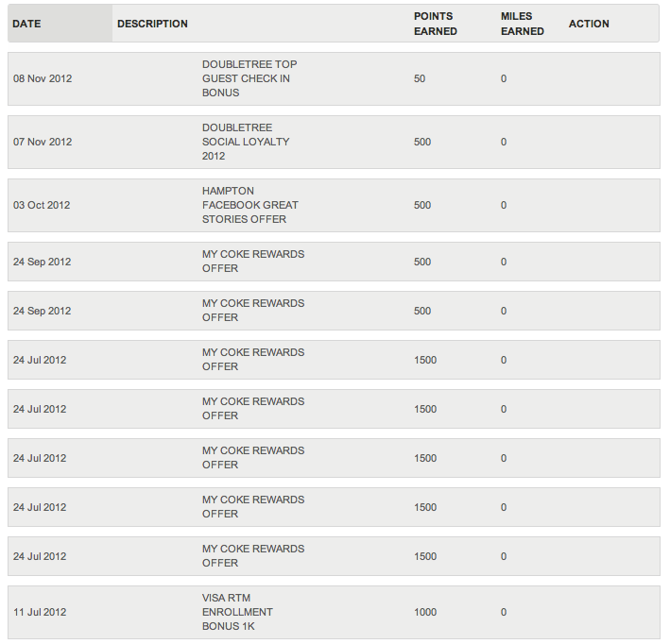Click the 07 Nov 2012 date cell
The width and height of the screenshot is (670, 644).
click(x=43, y=142)
